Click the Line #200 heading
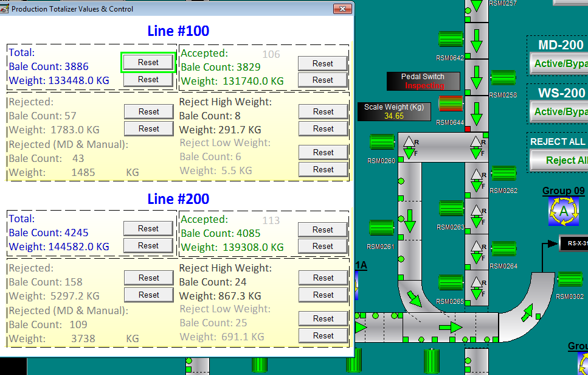Image resolution: width=588 pixels, height=375 pixels. coord(178,198)
